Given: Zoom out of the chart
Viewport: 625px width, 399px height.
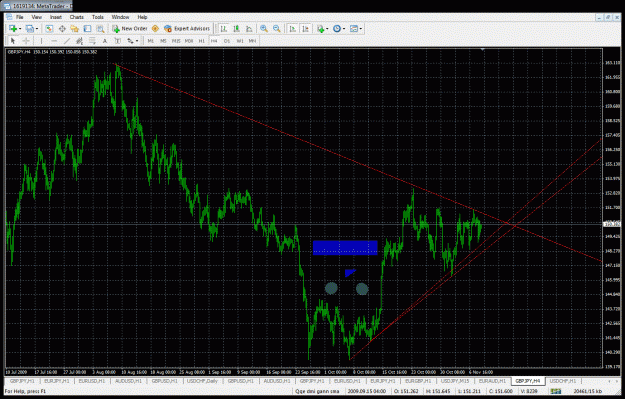Looking at the screenshot, I should pos(277,29).
